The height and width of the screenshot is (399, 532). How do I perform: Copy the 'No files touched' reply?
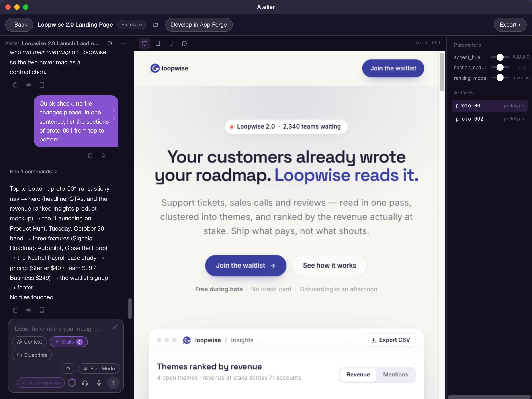[x=15, y=310]
